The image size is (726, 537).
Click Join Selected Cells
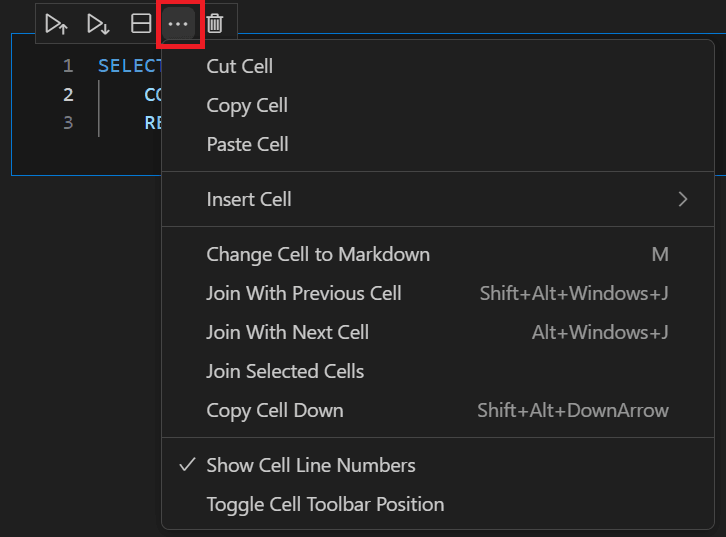(x=285, y=371)
